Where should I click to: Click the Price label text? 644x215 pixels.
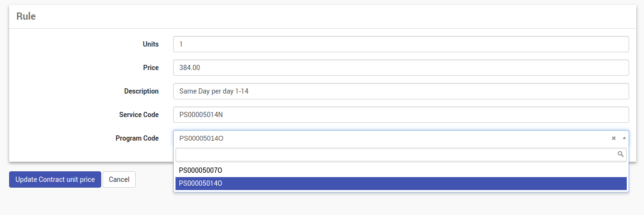coord(151,68)
